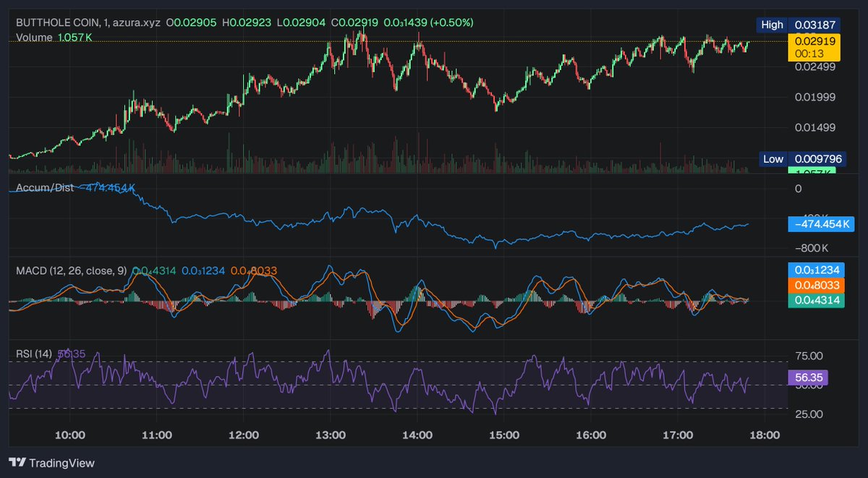Image resolution: width=868 pixels, height=478 pixels.
Task: Click the blue MACD line axis value label
Action: pyautogui.click(x=817, y=270)
